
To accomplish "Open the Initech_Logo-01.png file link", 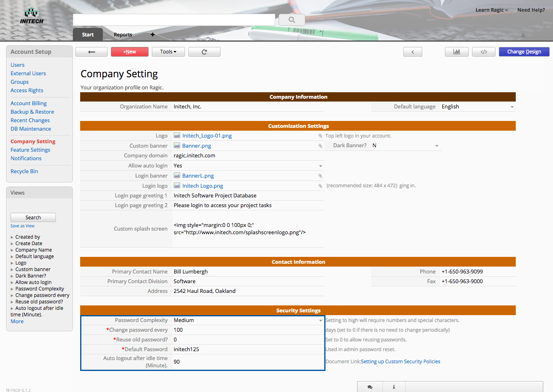I will 207,136.
